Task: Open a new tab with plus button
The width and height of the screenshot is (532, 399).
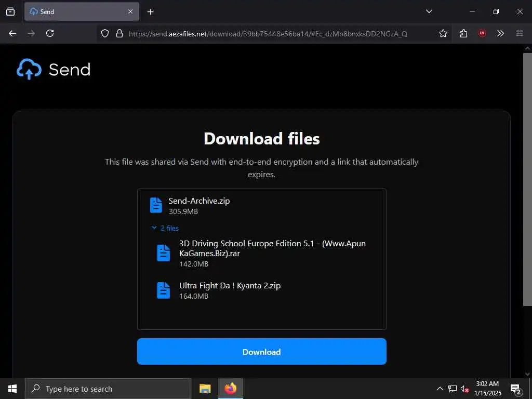Action: [150, 12]
